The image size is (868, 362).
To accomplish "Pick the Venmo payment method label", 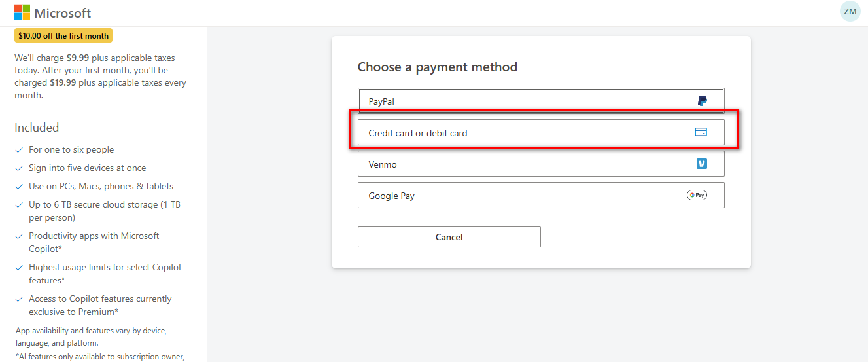I will click(x=383, y=164).
